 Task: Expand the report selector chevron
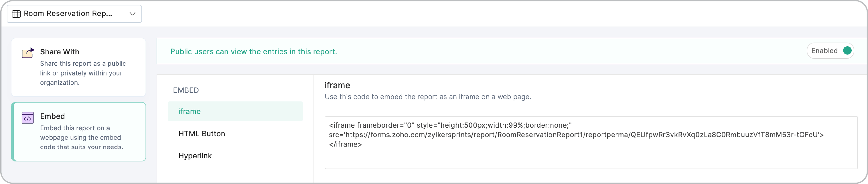133,14
